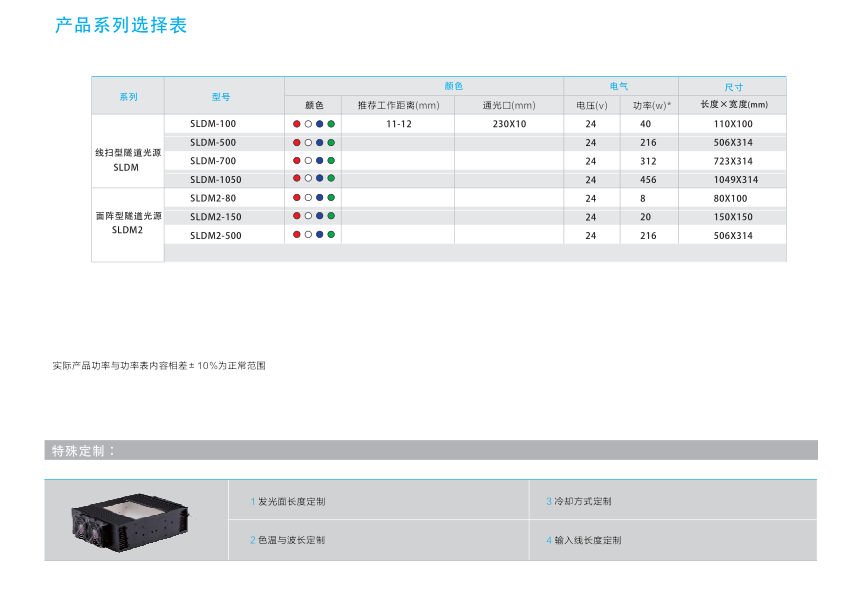Click the 型号 column header
Image resolution: width=854 pixels, height=599 pixels.
pos(221,97)
